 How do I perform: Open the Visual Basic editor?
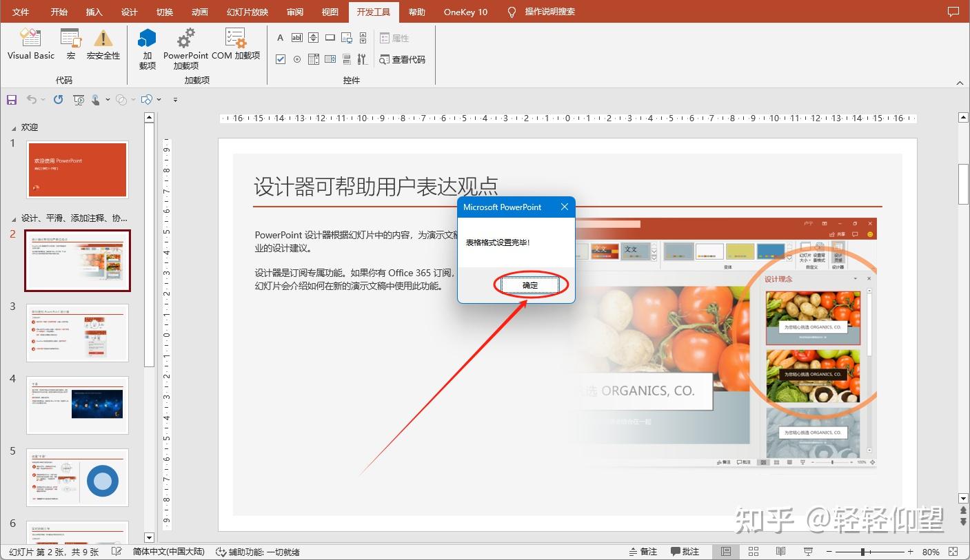[30, 45]
